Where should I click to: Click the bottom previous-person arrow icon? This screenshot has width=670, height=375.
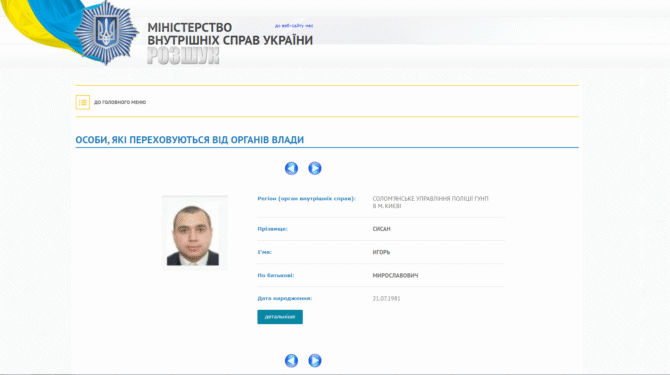[291, 360]
